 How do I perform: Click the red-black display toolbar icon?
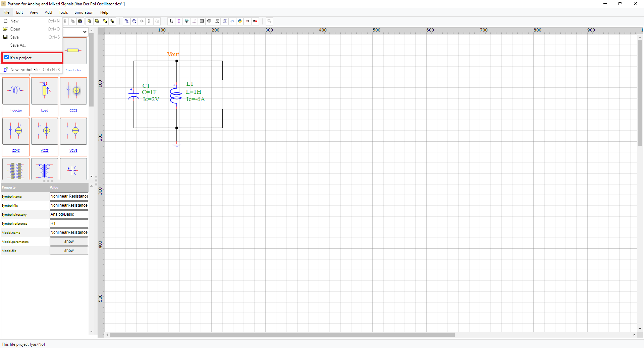(x=255, y=21)
